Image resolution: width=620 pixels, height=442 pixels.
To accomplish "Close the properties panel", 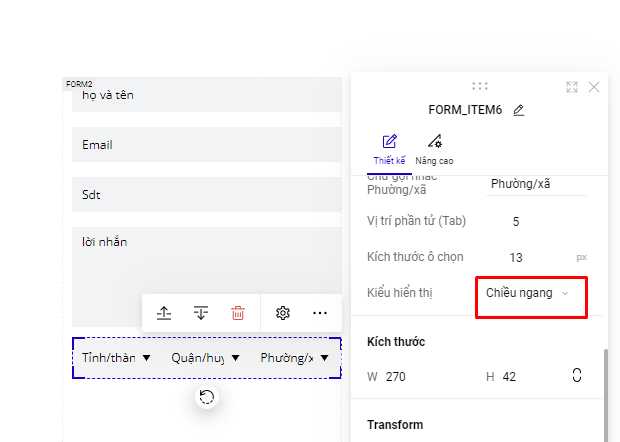I will click(594, 87).
